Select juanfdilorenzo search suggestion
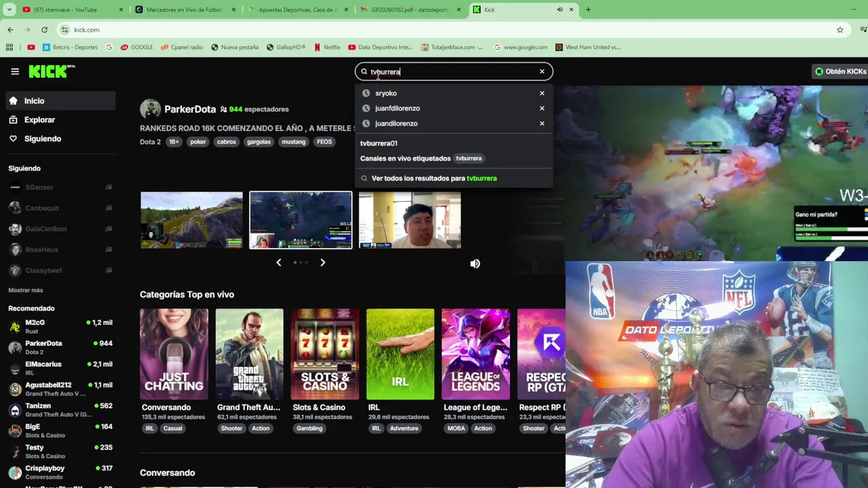The width and height of the screenshot is (868, 488). coord(397,108)
